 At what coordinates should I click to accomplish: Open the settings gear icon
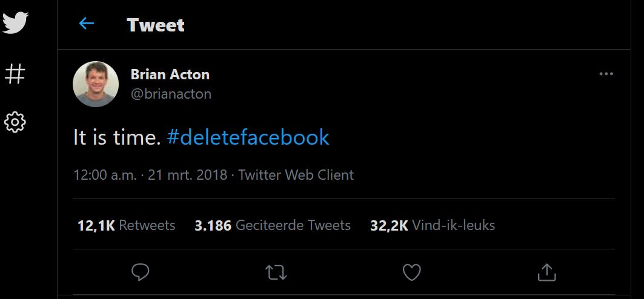[15, 122]
